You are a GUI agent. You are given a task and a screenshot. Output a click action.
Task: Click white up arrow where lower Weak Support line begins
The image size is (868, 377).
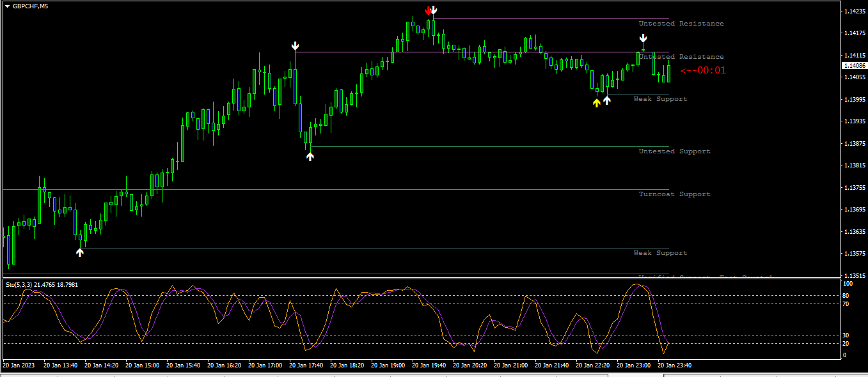click(80, 252)
